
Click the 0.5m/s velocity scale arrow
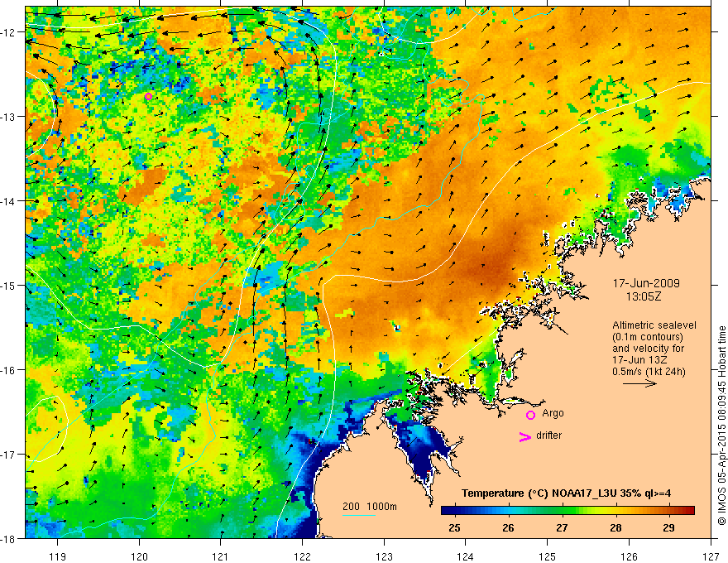click(x=639, y=383)
